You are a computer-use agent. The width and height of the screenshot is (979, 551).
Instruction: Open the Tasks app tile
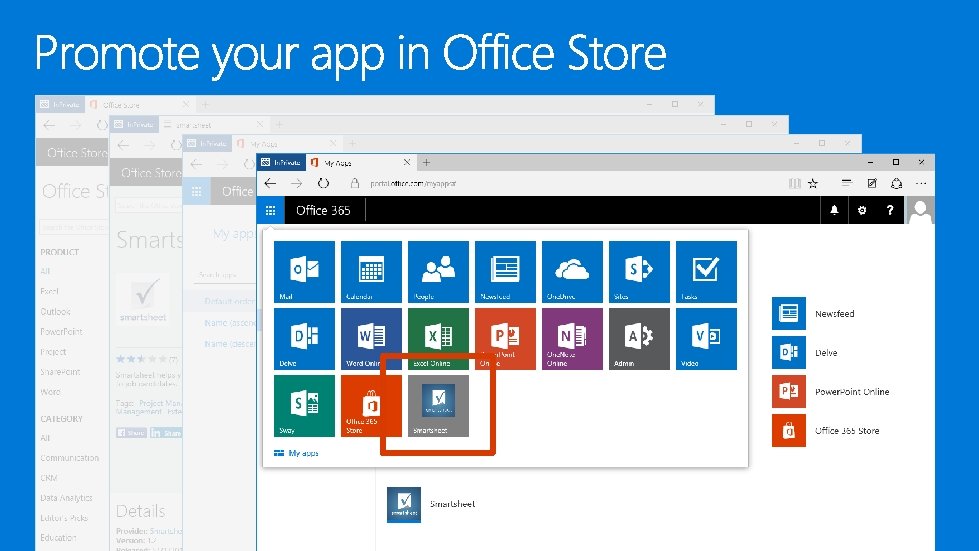point(706,271)
